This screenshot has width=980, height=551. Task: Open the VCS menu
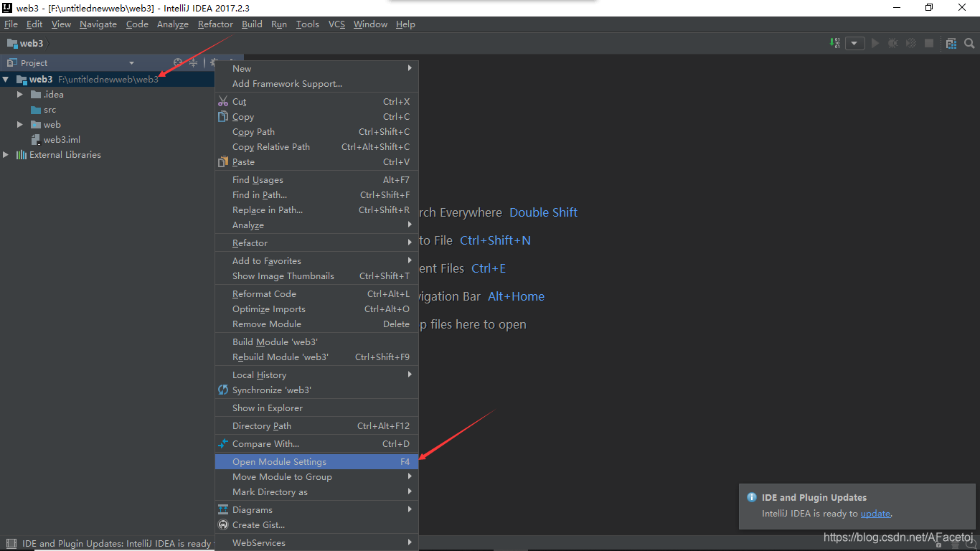(336, 24)
